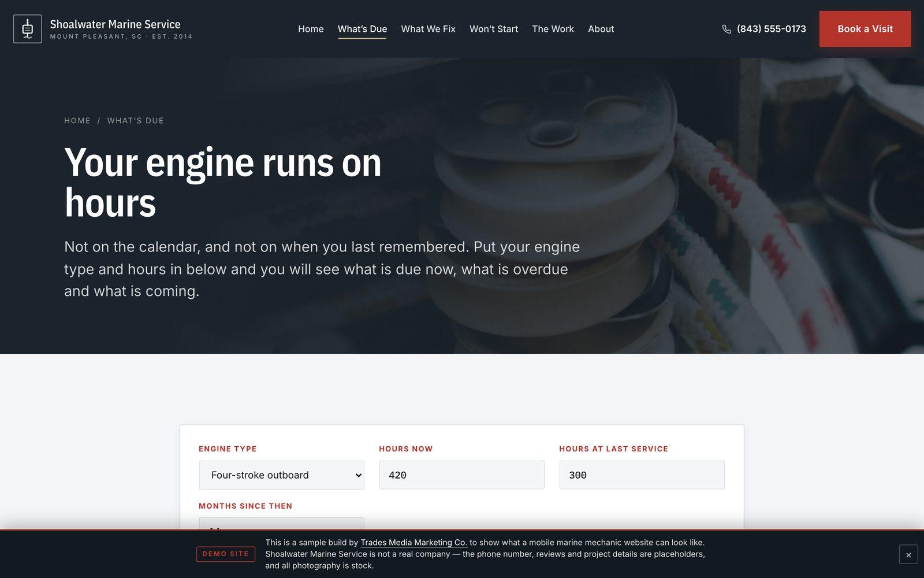This screenshot has width=924, height=578.
Task: Click the DEMO SITE badge
Action: pos(226,554)
